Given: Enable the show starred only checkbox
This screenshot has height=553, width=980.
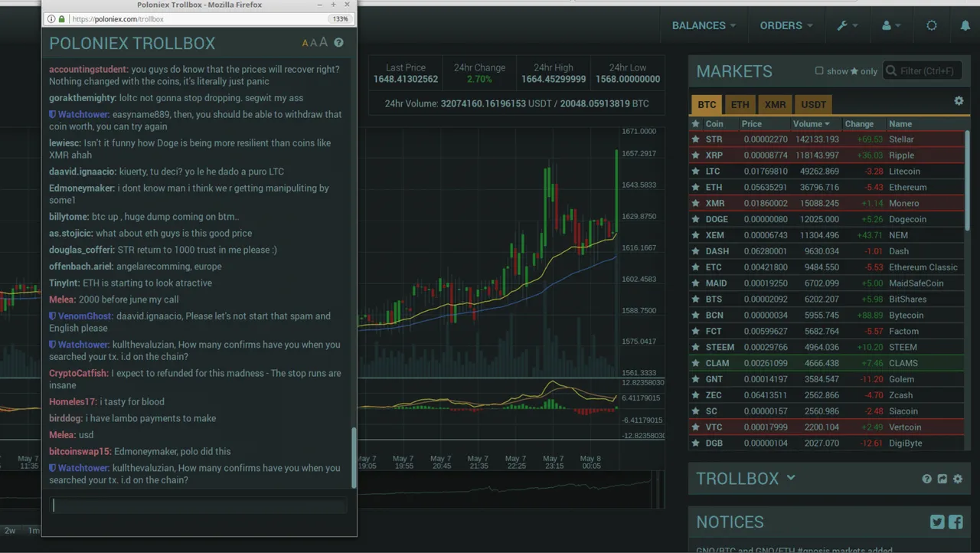Looking at the screenshot, I should point(819,70).
